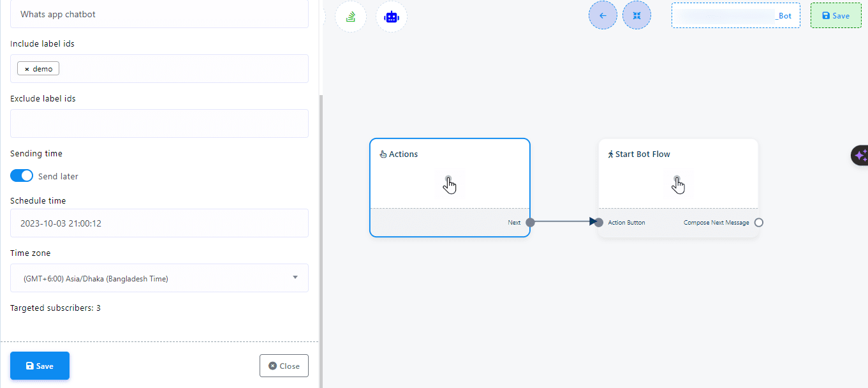Click the Action Button input connector

tap(599, 223)
